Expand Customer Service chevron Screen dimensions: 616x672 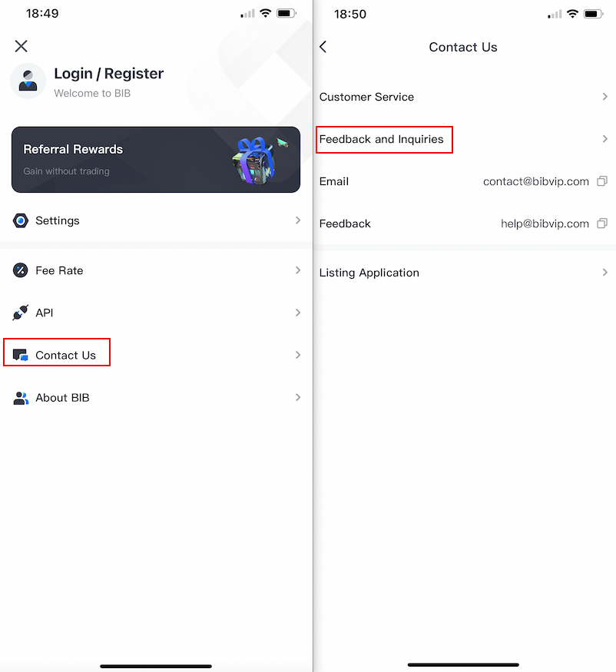604,97
